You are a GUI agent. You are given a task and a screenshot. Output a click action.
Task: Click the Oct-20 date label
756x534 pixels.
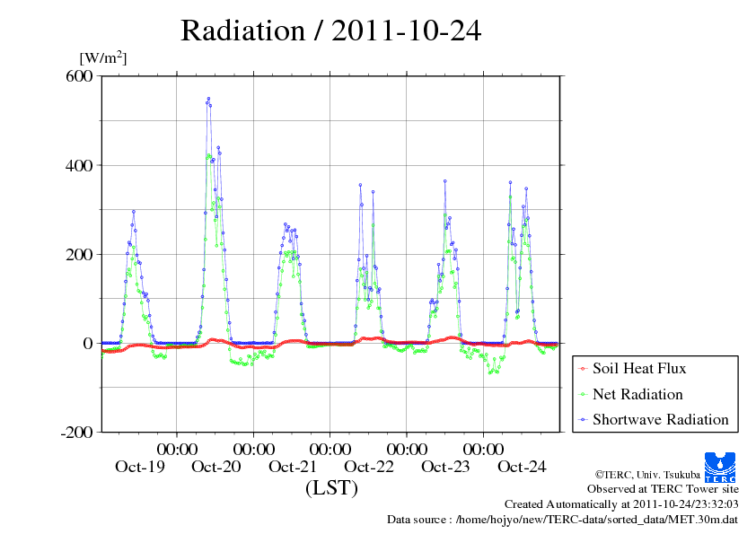tap(216, 467)
